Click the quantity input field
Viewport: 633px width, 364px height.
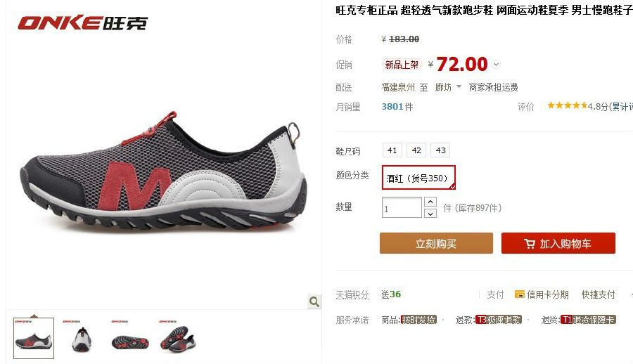click(402, 208)
